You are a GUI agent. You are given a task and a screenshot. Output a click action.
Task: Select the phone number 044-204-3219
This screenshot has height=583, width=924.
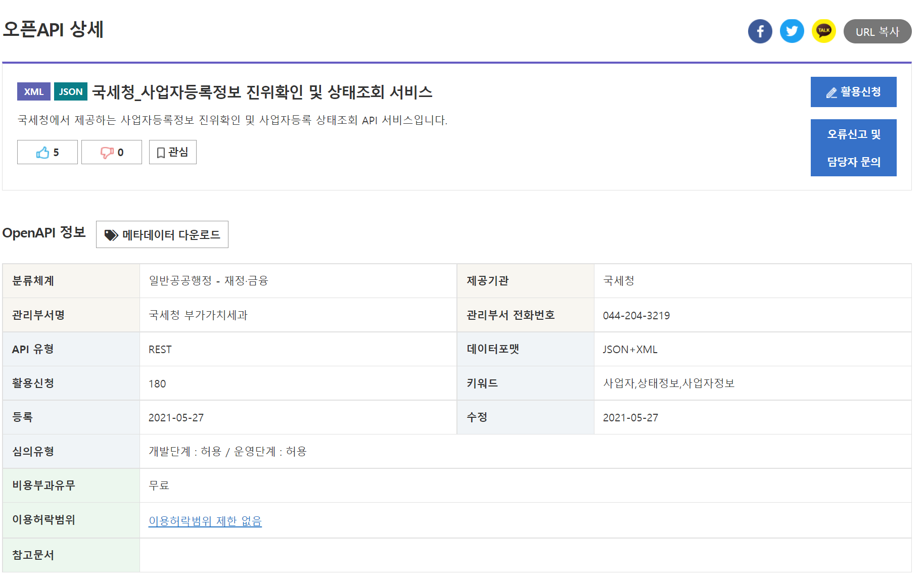636,315
